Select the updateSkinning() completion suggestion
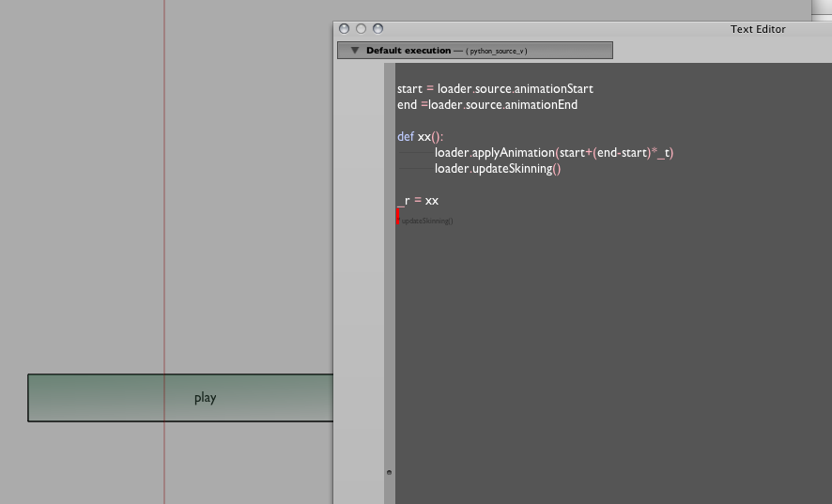This screenshot has width=832, height=504. [x=427, y=221]
